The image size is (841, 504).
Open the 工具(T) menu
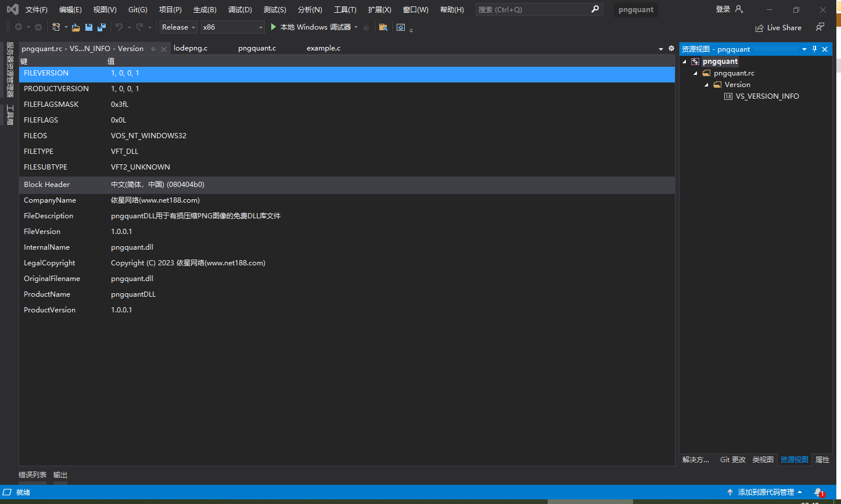[x=345, y=10]
